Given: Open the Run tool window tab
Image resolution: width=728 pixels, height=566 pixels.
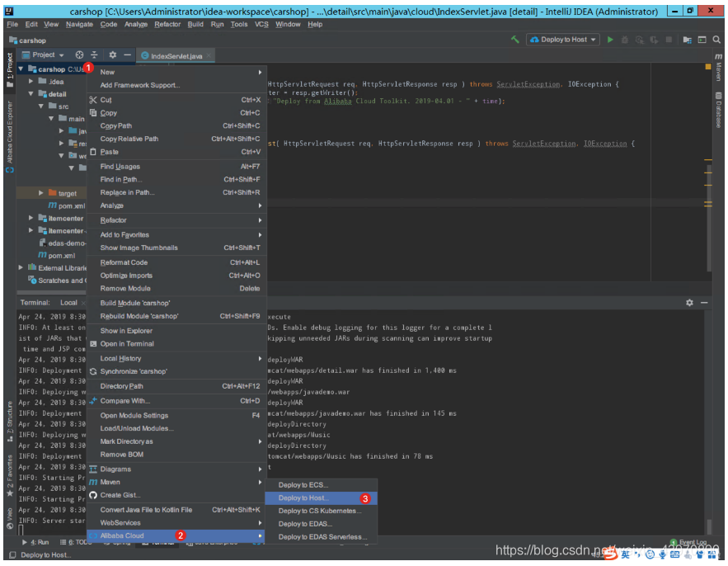Looking at the screenshot, I should click(x=35, y=542).
